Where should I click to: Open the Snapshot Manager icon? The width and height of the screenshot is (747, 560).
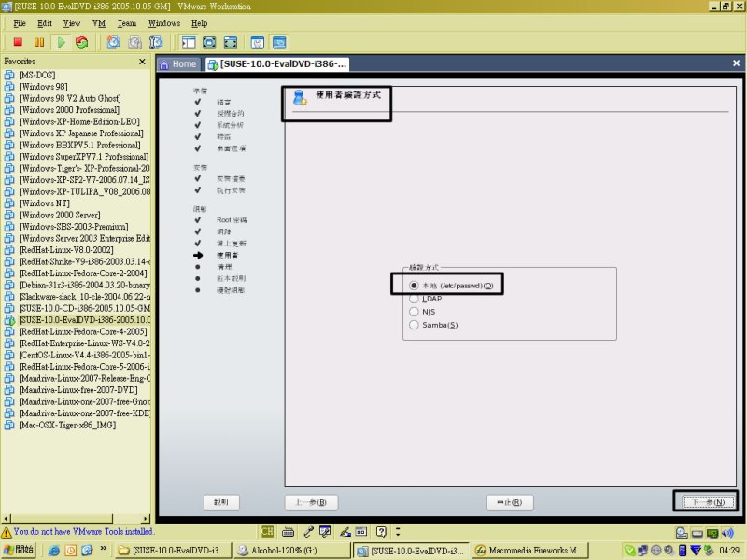156,42
